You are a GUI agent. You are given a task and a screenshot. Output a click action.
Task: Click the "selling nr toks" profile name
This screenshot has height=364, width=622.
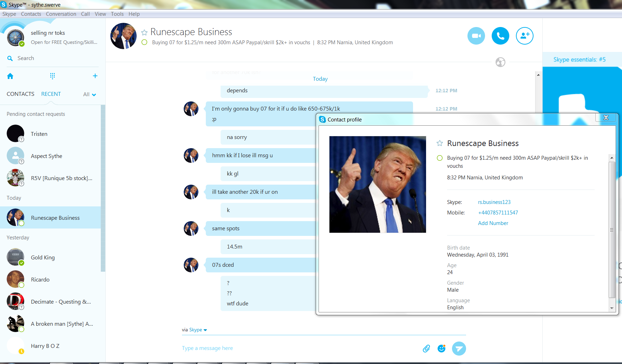(x=48, y=33)
